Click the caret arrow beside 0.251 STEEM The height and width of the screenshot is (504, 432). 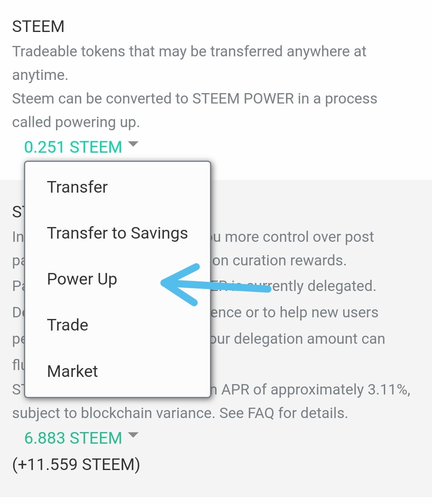pos(133,144)
